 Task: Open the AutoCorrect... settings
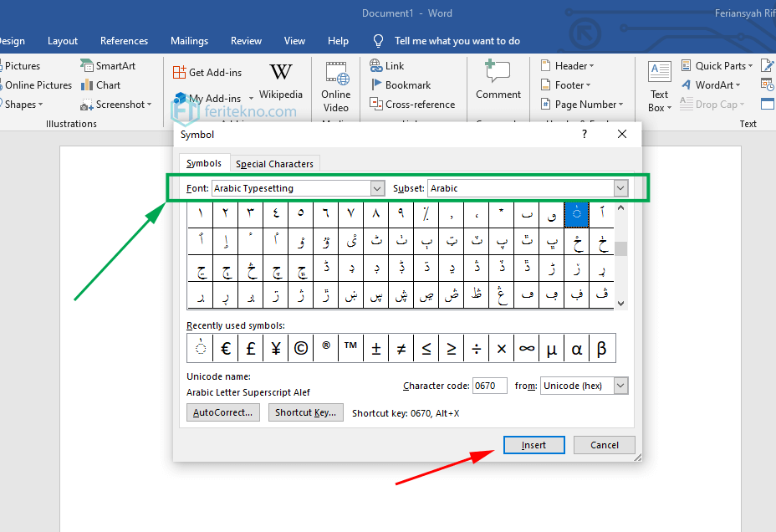(x=222, y=412)
